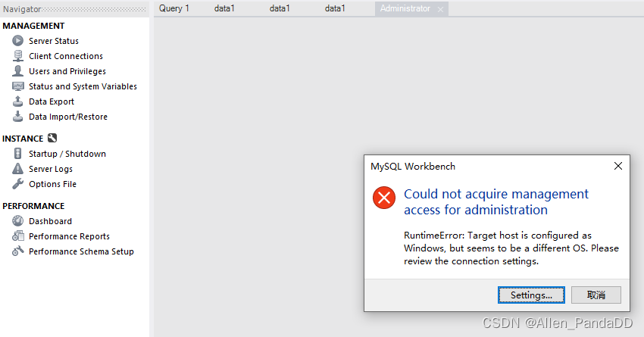Select Data Import/Restore label
Image resolution: width=644 pixels, height=337 pixels.
(68, 117)
